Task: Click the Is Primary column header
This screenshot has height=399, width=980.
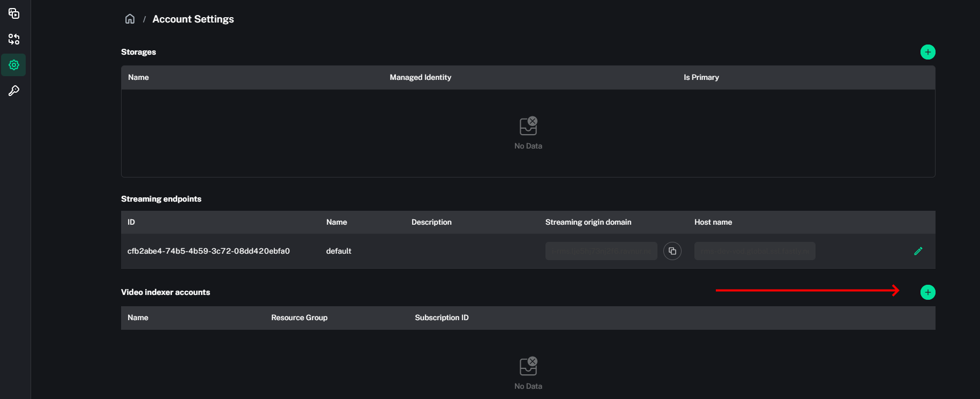Action: click(x=701, y=77)
